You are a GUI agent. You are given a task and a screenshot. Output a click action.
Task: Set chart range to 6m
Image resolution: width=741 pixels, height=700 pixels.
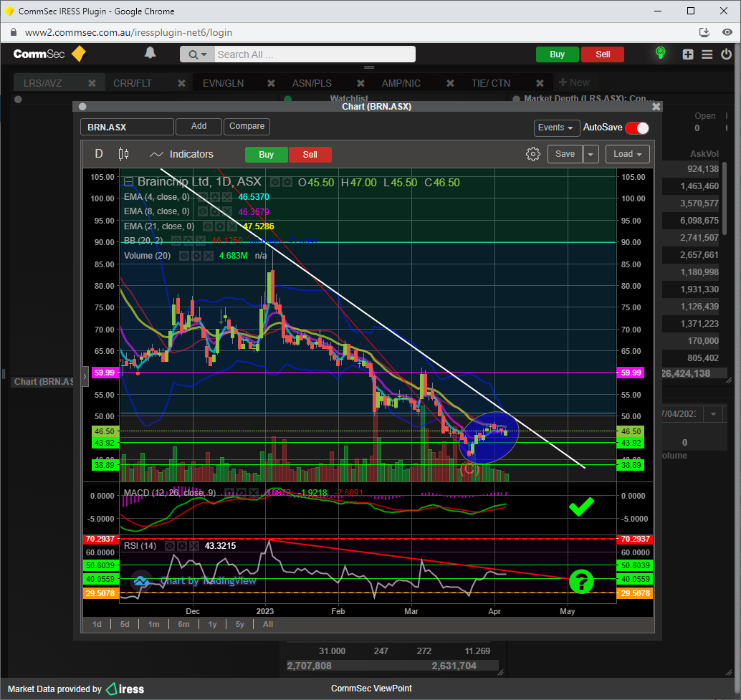pyautogui.click(x=183, y=625)
